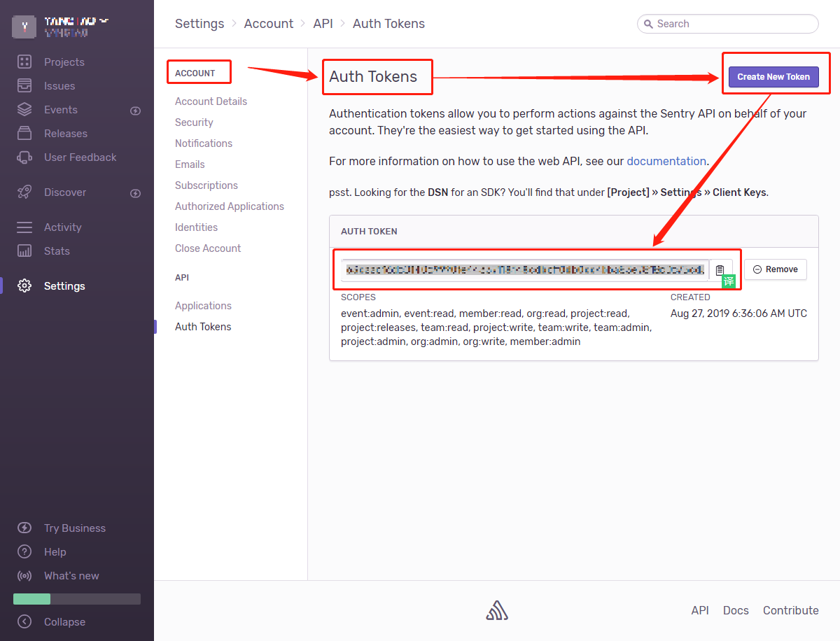Click the Aug 27, 2019 creation date
840x641 pixels.
click(738, 314)
